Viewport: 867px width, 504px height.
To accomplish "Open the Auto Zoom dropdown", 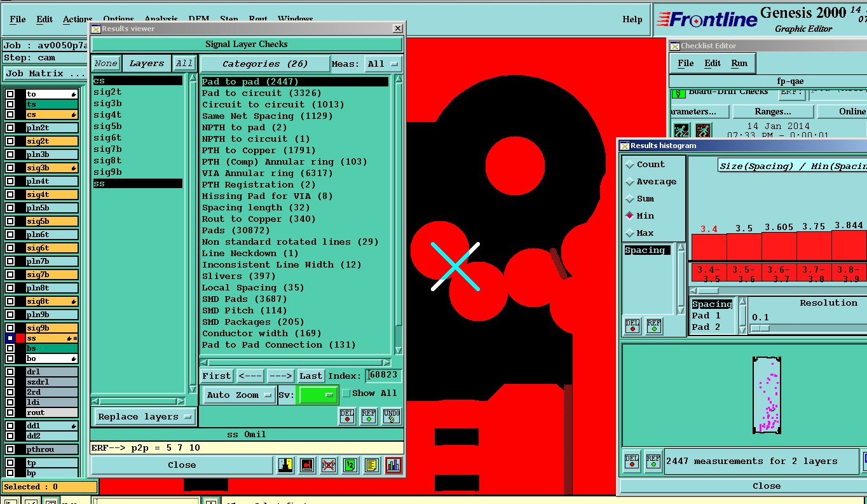I will 239,395.
